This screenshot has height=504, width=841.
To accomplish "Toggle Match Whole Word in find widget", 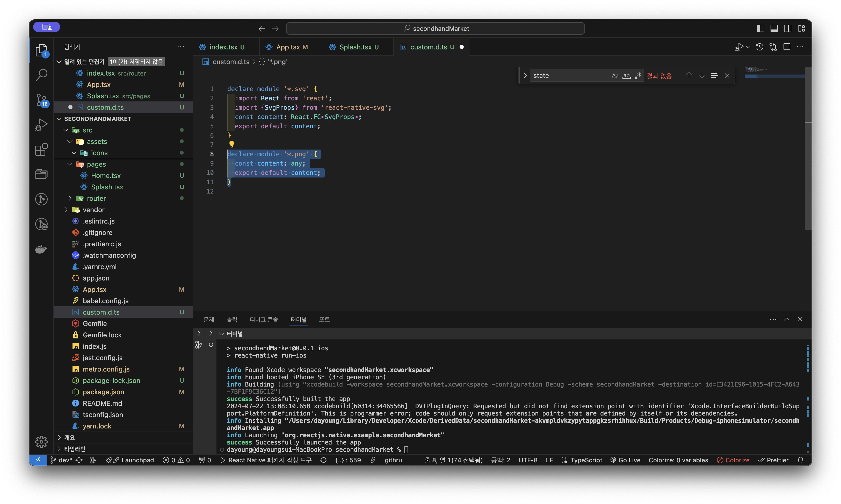I will click(x=626, y=75).
